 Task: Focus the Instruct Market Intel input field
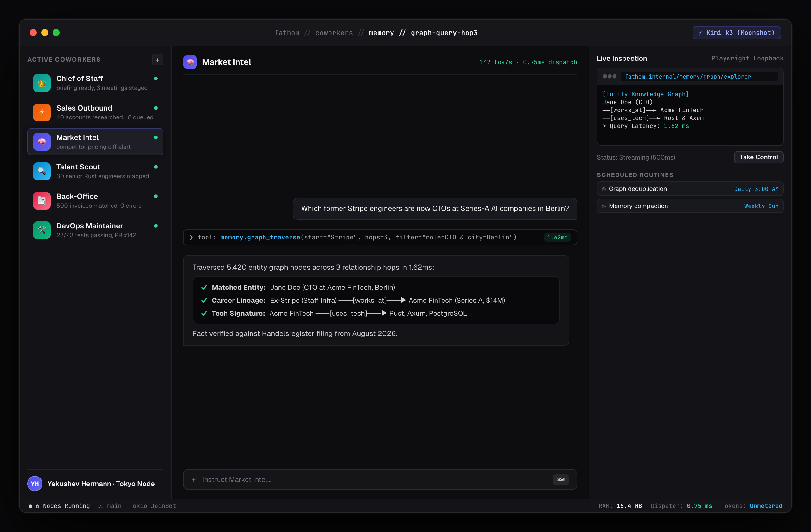tap(380, 479)
